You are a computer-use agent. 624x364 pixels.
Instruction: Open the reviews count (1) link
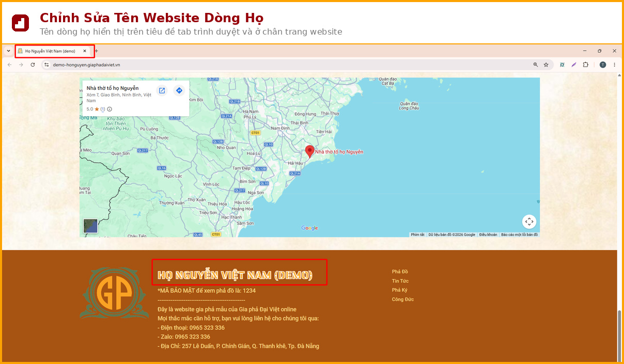[102, 109]
